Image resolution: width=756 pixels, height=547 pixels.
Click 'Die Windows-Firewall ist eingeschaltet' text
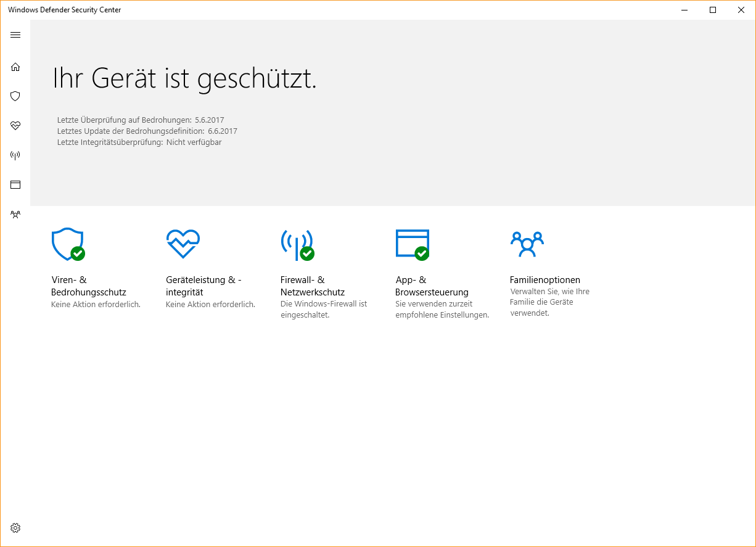point(324,310)
